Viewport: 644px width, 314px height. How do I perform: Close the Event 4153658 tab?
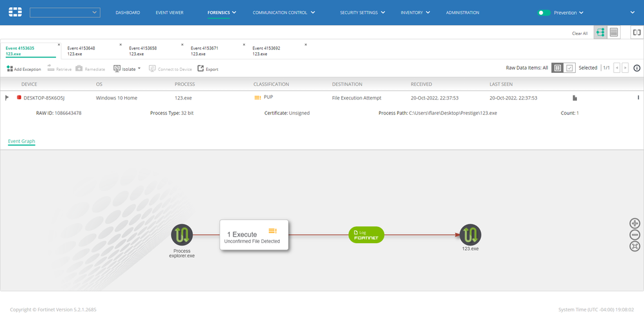coord(182,44)
